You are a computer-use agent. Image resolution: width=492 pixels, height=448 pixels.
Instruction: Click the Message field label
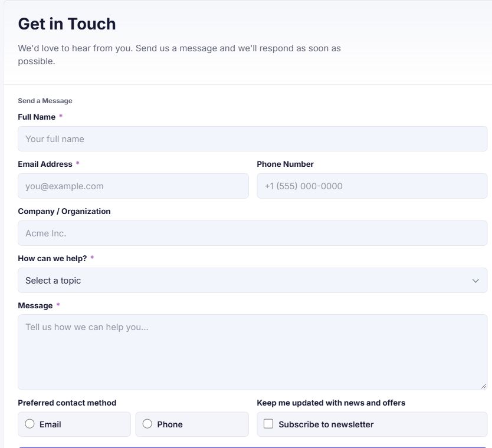click(35, 305)
